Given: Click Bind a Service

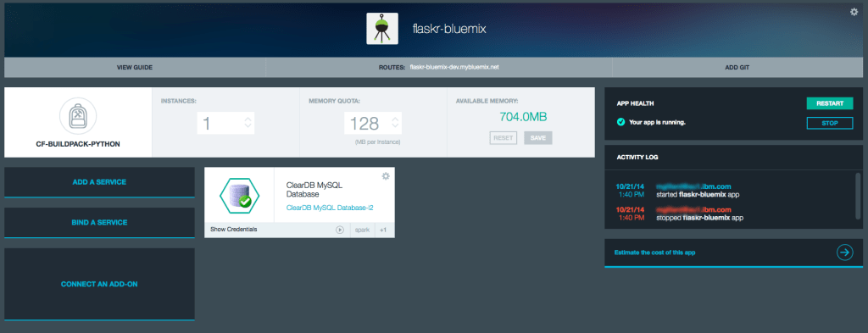Looking at the screenshot, I should (100, 222).
